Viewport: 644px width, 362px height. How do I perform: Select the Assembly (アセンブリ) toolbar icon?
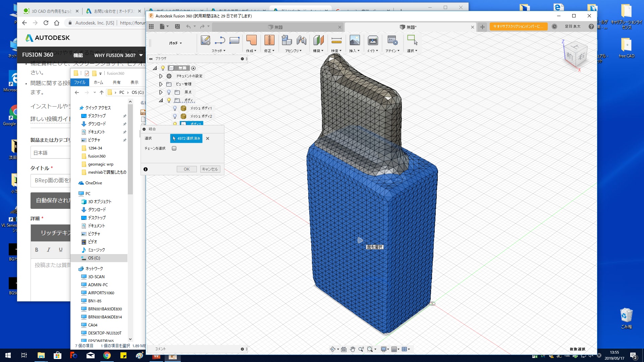click(287, 40)
